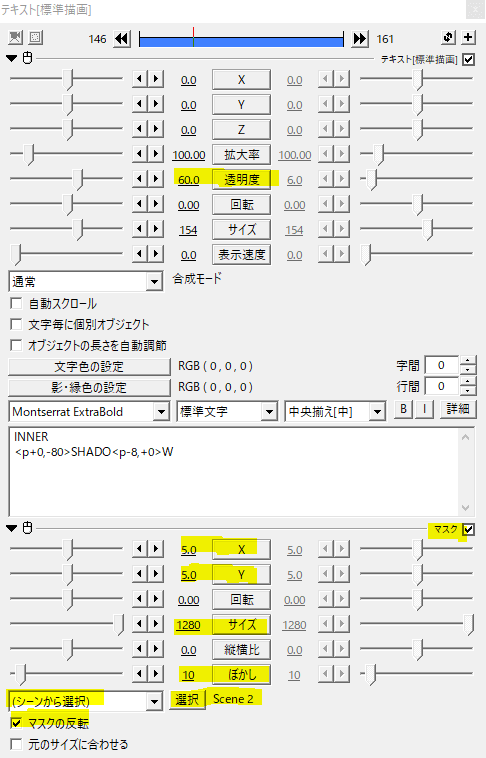The height and width of the screenshot is (758, 486).
Task: Uncheck the マスクの反転 checkbox
Action: coord(16,723)
